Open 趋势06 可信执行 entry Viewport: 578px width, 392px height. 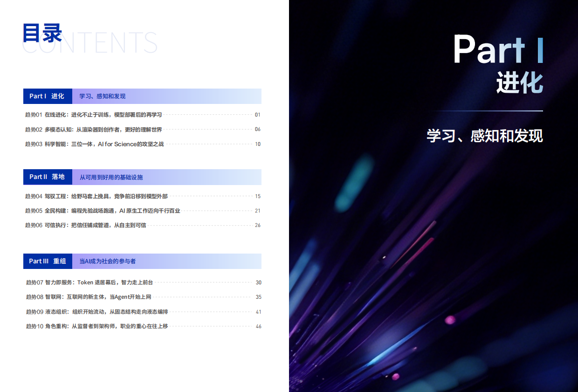tap(85, 225)
